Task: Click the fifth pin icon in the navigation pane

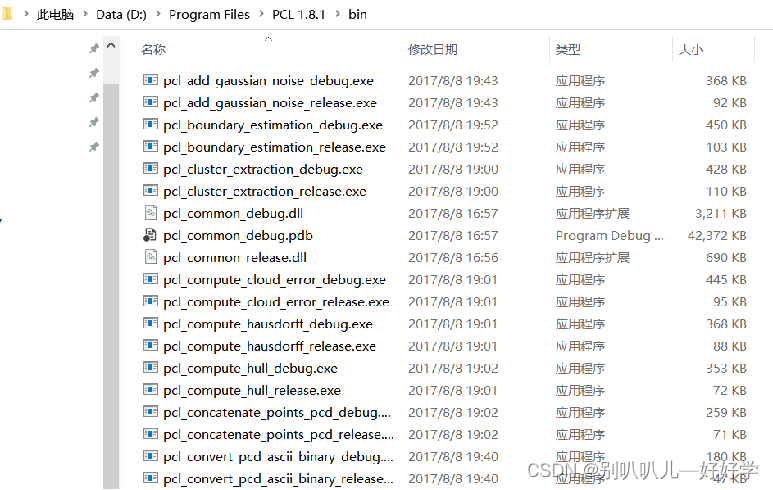Action: tap(94, 146)
